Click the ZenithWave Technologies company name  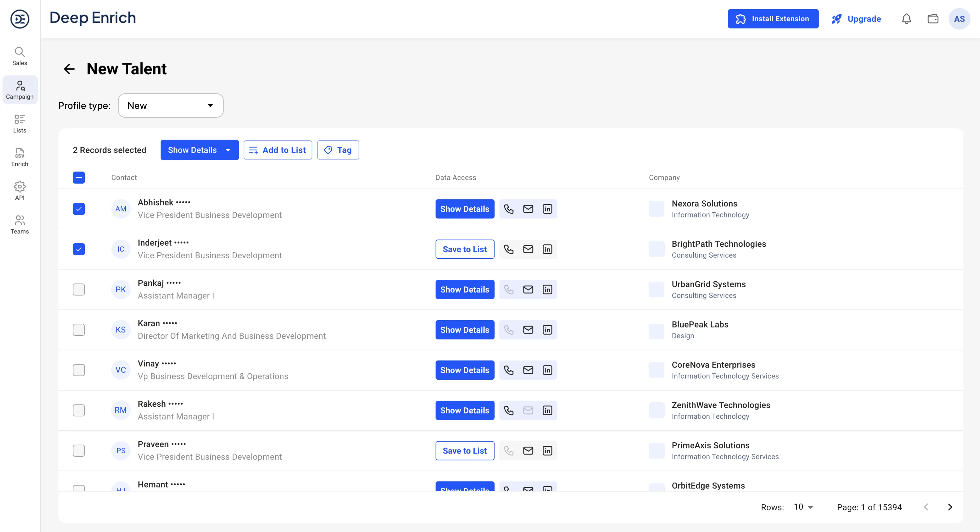pos(721,405)
